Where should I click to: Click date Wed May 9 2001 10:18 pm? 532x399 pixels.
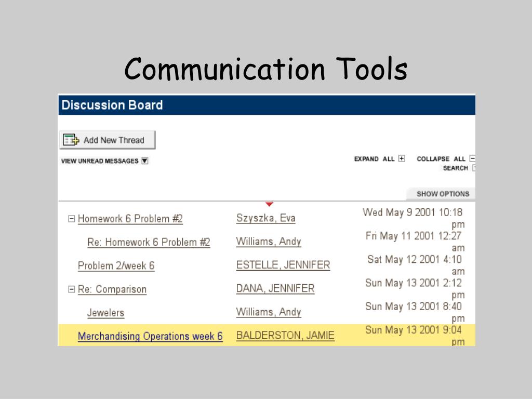pos(413,218)
